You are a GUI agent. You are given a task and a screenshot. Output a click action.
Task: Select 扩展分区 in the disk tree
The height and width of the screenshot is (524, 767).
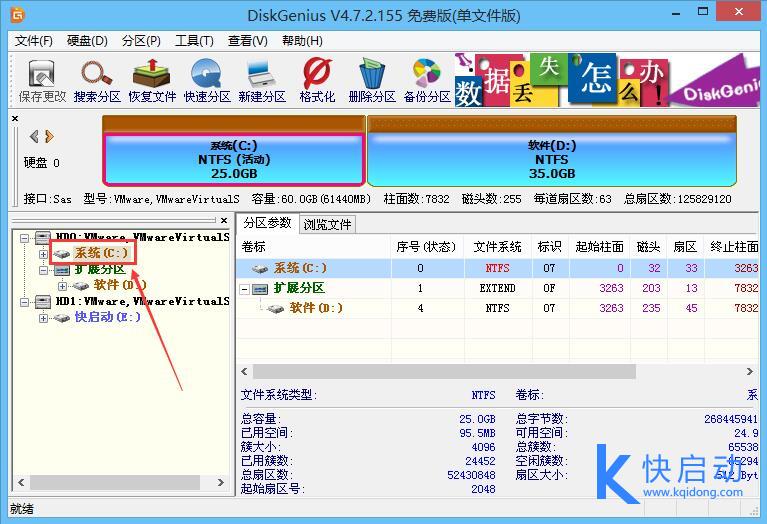(100, 269)
